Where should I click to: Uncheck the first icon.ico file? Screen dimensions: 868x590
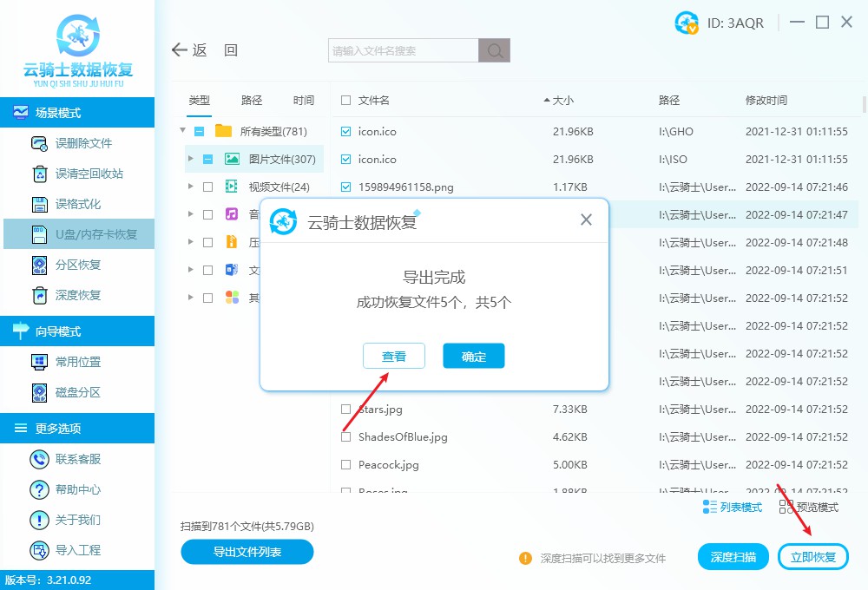click(x=343, y=131)
